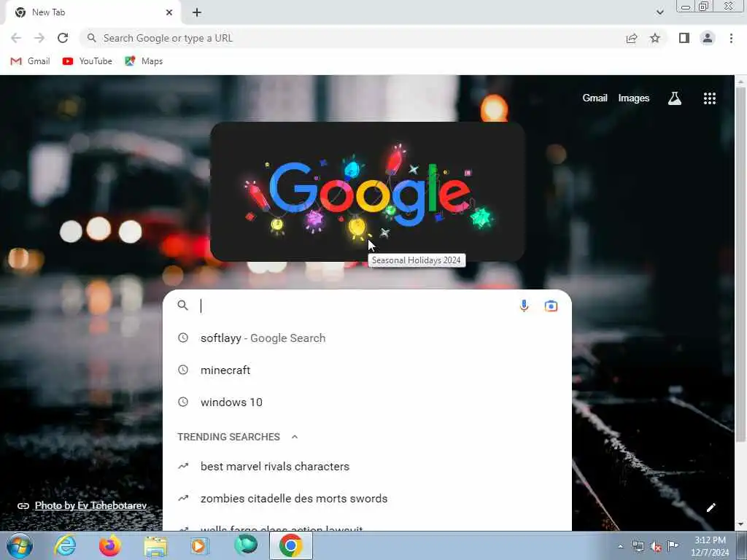This screenshot has height=560, width=747.
Task: Reload the page with the refresh icon
Action: click(63, 38)
